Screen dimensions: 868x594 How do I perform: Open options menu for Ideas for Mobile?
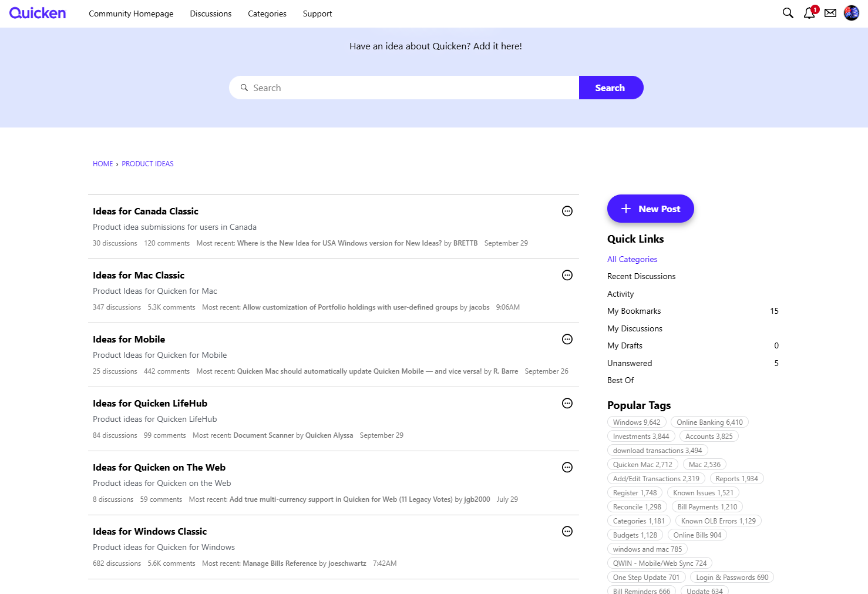[x=567, y=340]
